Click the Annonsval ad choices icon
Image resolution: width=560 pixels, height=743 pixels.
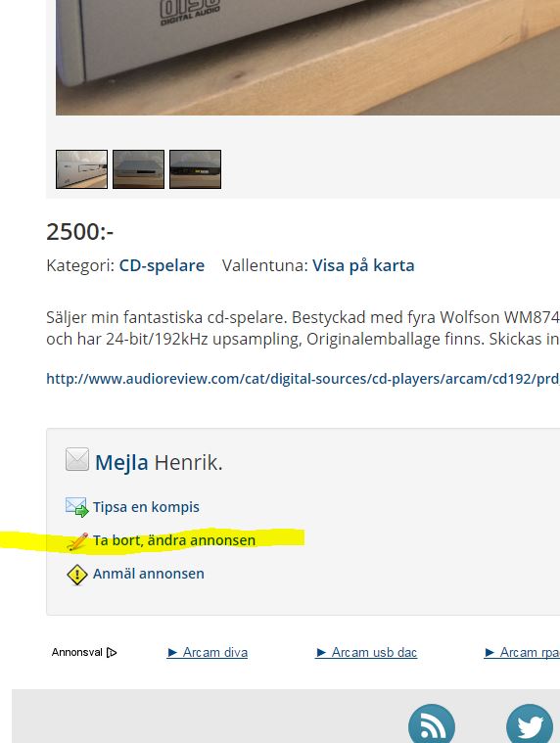point(112,653)
